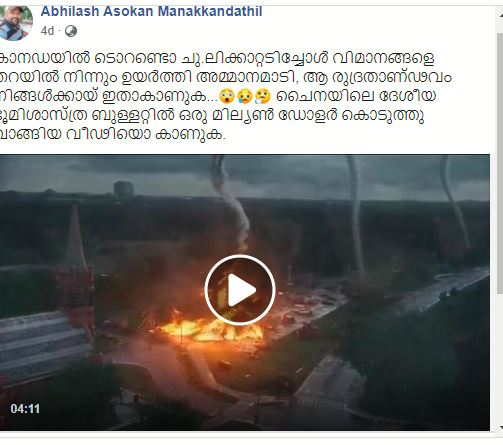The width and height of the screenshot is (503, 445).
Task: Click the crying face emoji
Action: tap(244, 96)
